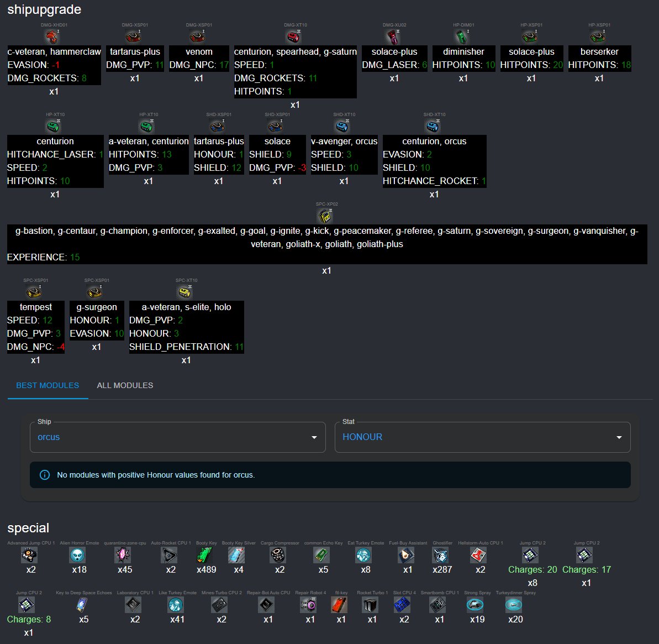Switch to the ALL MODULES tab

click(125, 385)
